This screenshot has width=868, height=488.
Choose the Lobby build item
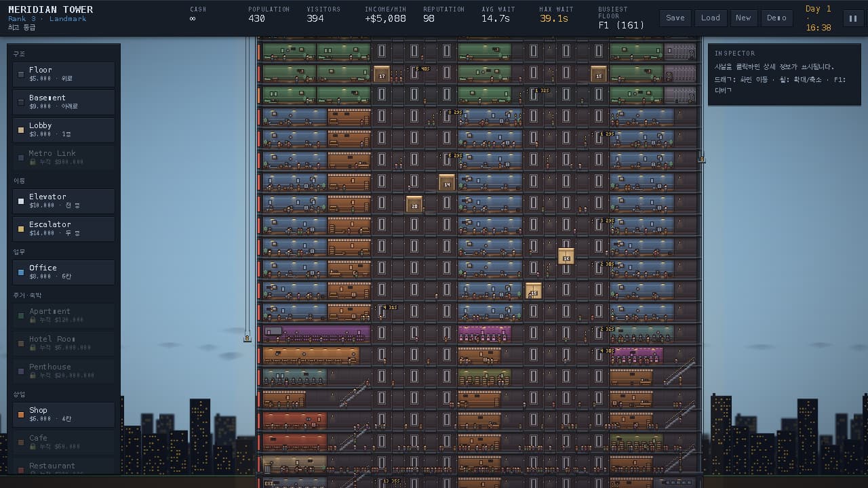pos(64,129)
